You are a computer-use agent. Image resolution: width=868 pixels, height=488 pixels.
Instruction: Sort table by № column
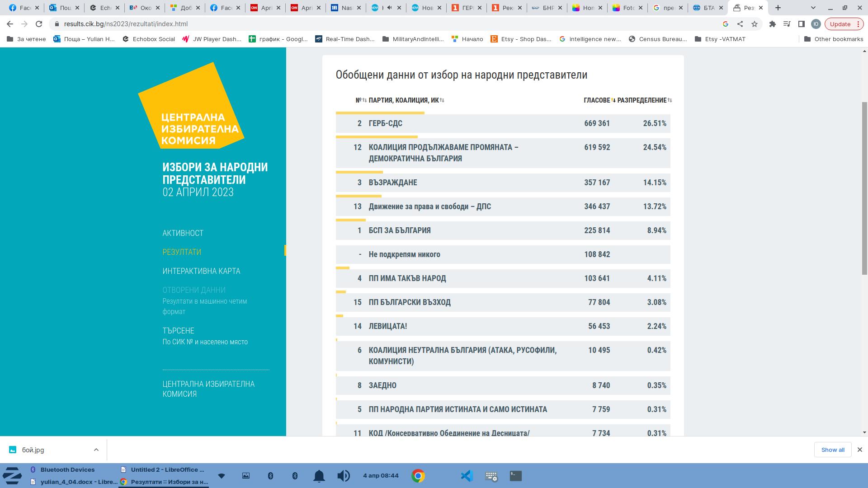pos(361,100)
